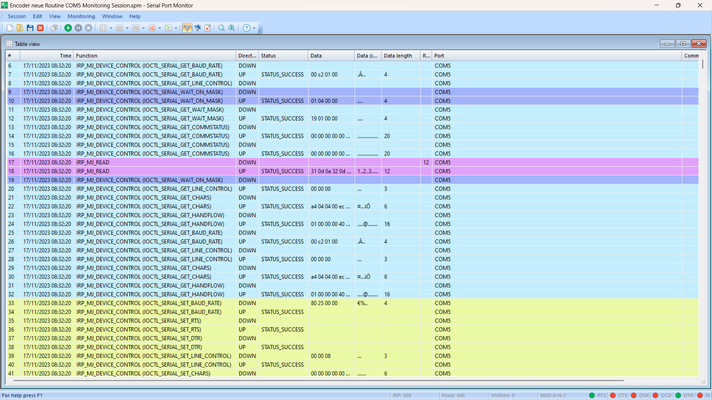The height and width of the screenshot is (400, 712).
Task: Open the Monitoring menu
Action: [x=81, y=16]
